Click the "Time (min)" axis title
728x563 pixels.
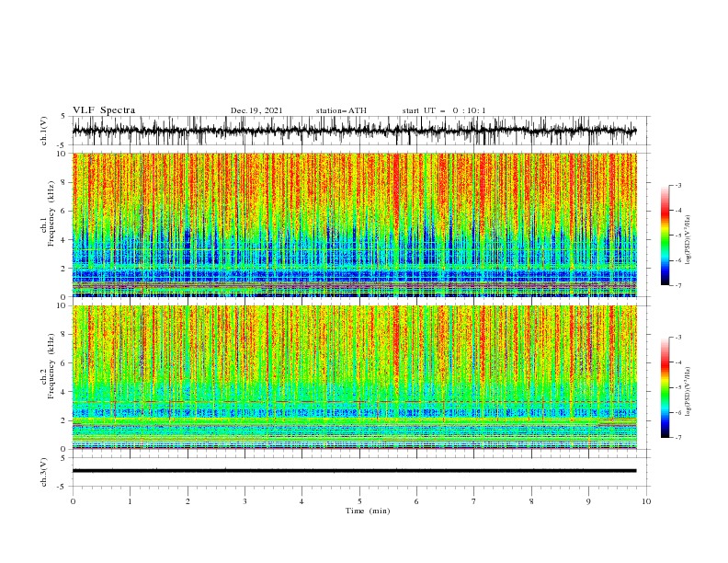tap(368, 511)
